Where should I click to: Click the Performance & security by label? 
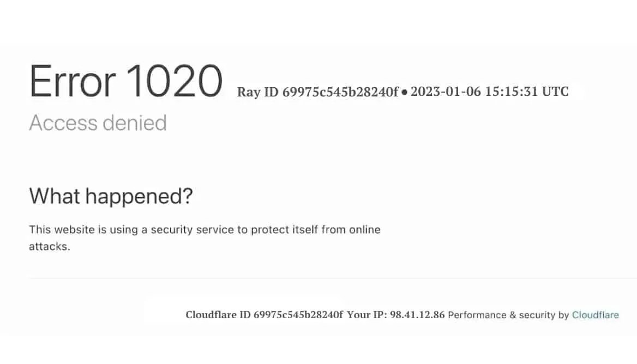508,315
